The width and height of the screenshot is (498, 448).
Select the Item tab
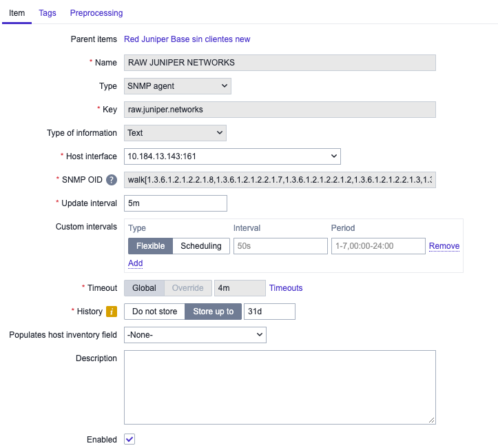pyautogui.click(x=17, y=13)
